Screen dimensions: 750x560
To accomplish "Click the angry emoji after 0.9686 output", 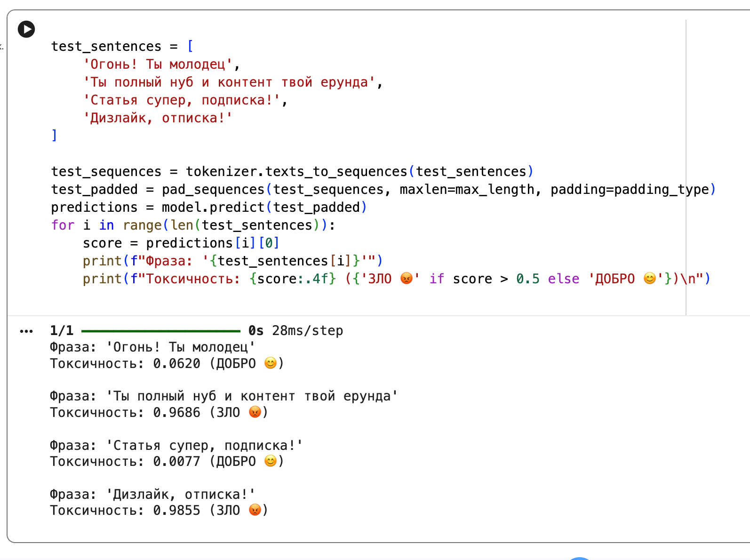I will (x=255, y=412).
